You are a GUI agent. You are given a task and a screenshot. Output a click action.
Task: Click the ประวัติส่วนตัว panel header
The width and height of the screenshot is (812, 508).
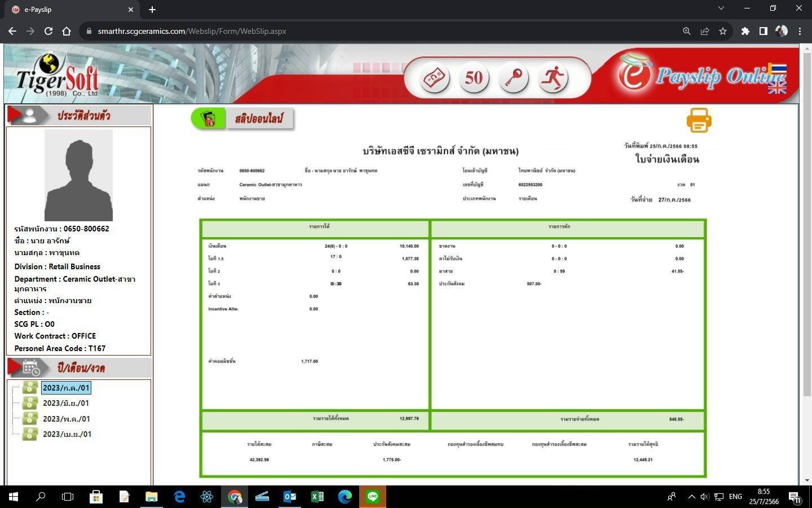click(x=79, y=115)
